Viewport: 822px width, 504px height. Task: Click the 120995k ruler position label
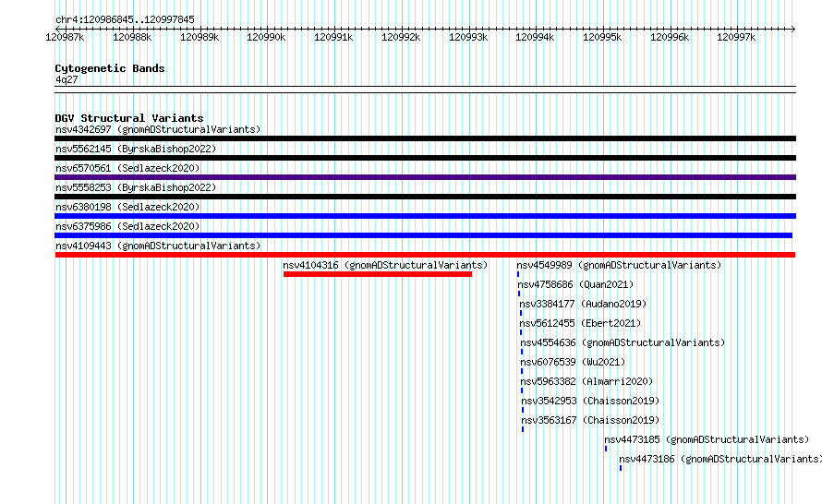602,37
